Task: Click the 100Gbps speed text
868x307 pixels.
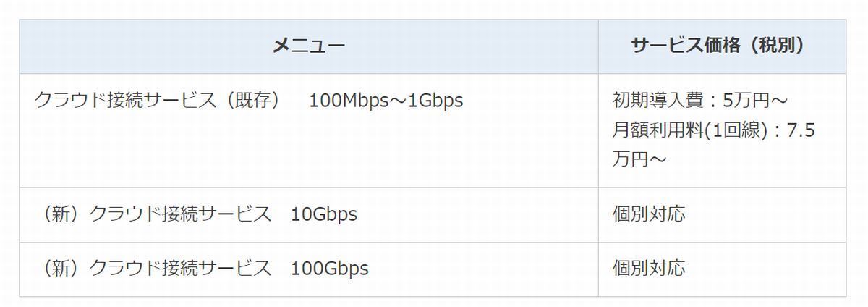Action: click(x=330, y=269)
